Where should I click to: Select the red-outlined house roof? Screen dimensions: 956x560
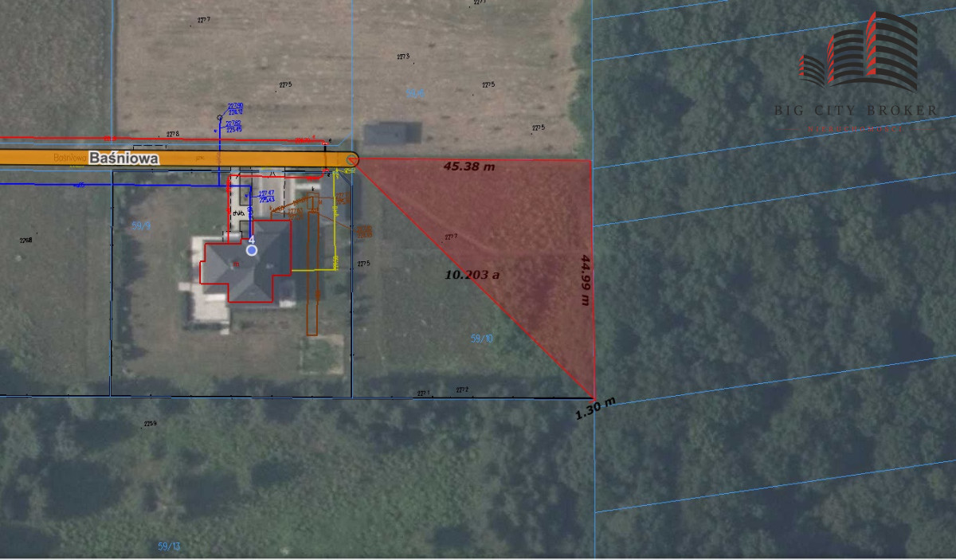(243, 263)
